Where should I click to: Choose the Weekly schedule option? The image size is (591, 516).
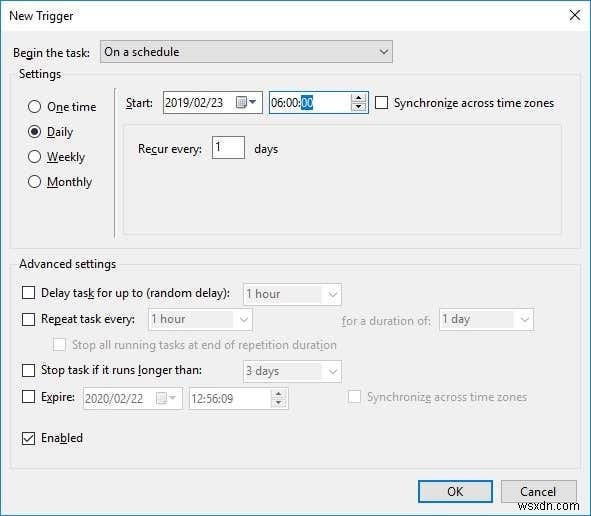(34, 156)
